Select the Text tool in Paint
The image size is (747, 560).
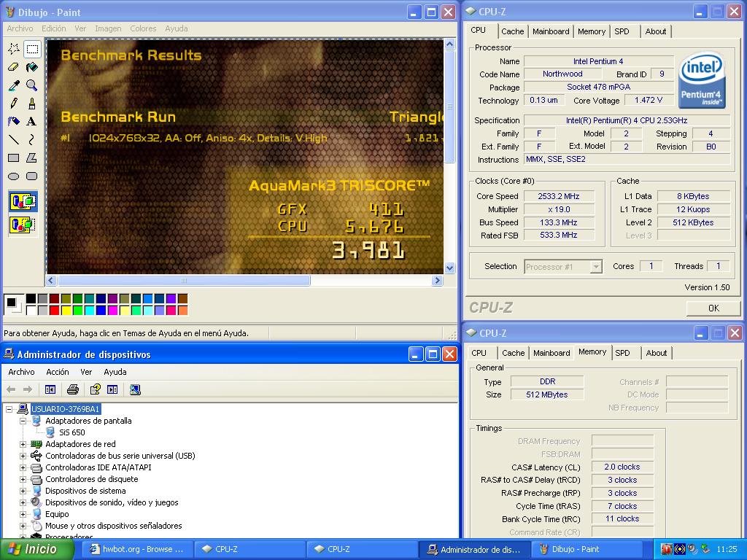click(x=32, y=121)
